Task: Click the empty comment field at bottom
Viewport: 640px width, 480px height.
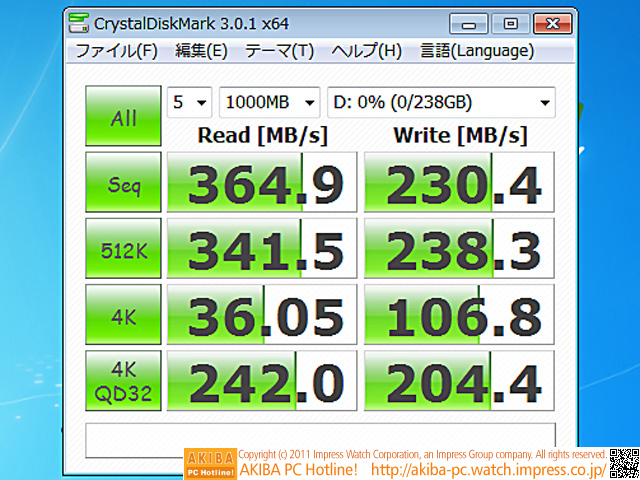Action: (x=320, y=438)
